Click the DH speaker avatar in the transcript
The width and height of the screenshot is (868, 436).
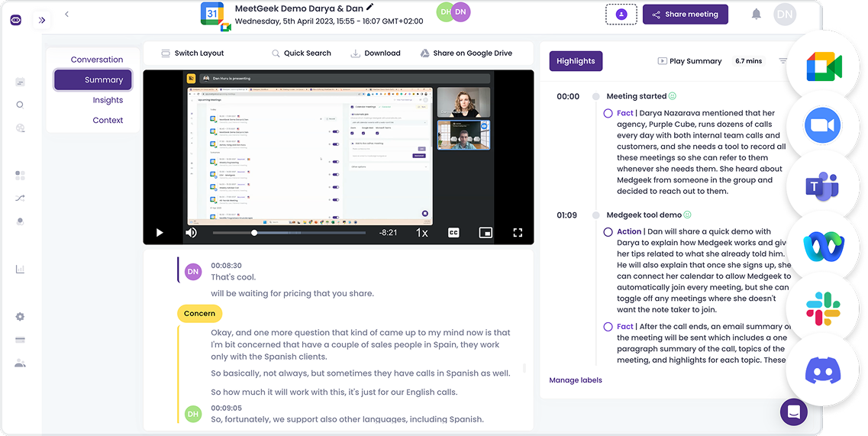[x=192, y=413]
